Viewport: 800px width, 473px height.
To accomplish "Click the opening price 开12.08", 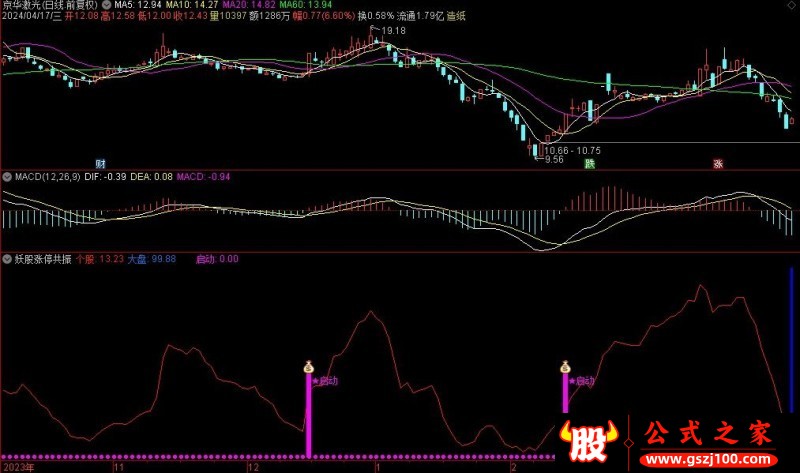I will [x=82, y=16].
